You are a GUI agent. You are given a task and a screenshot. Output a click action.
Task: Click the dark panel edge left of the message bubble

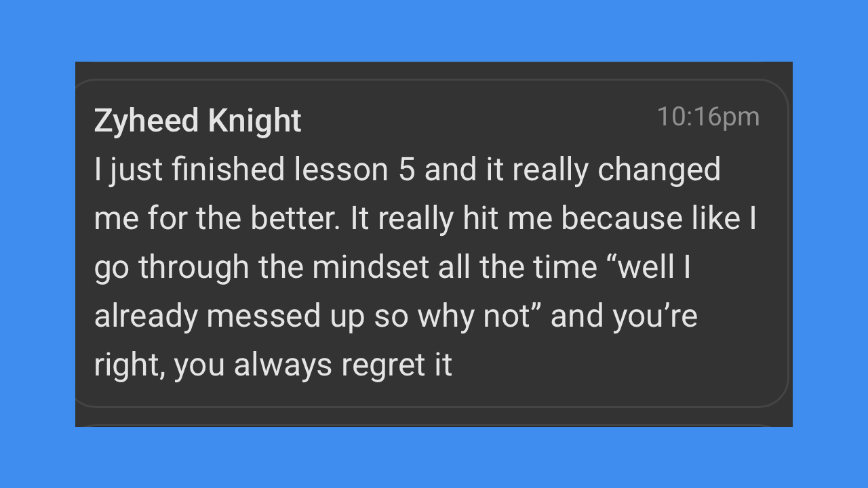(77, 244)
